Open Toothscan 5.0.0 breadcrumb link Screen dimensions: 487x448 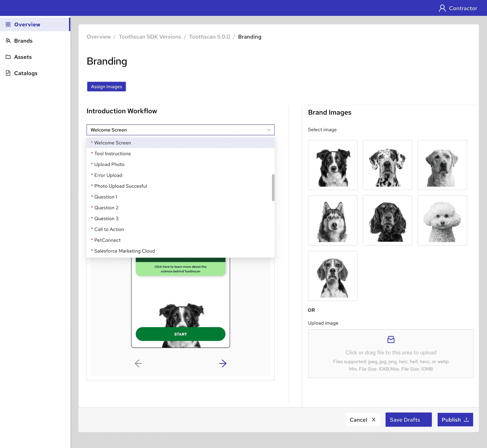[209, 37]
